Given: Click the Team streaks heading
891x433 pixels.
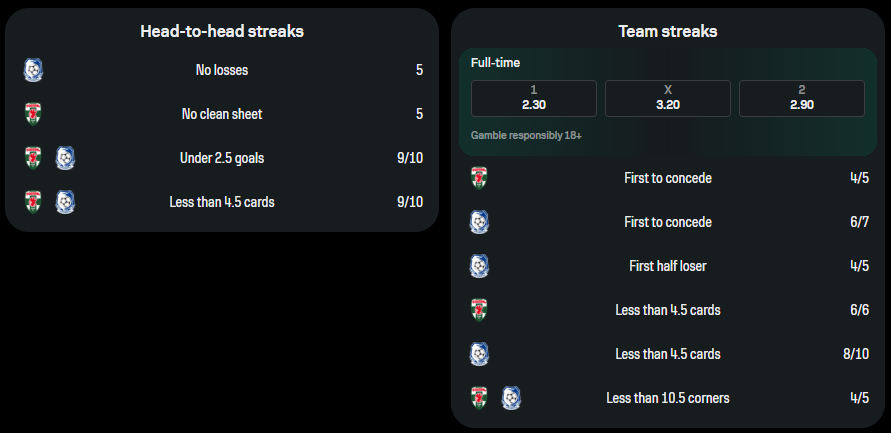Looking at the screenshot, I should [668, 31].
